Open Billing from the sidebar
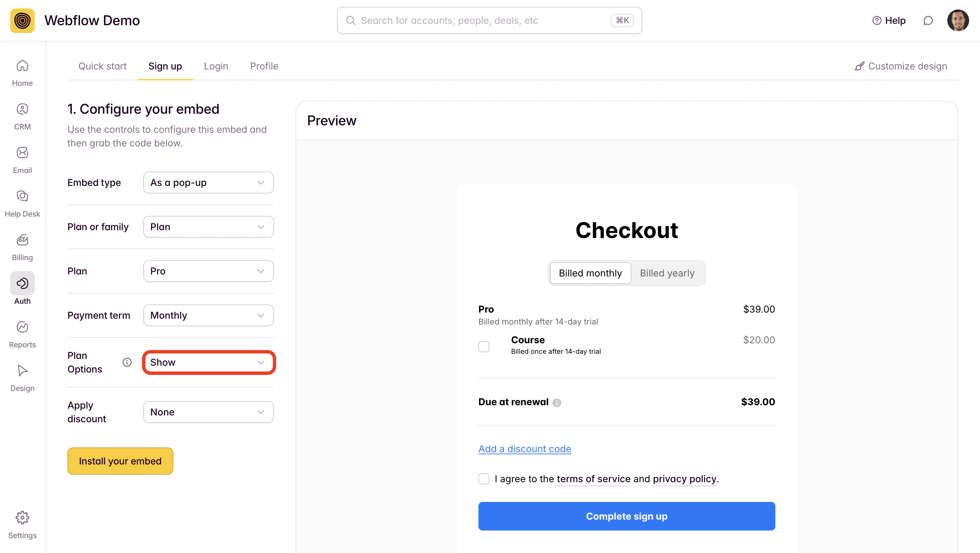Image resolution: width=980 pixels, height=553 pixels. (22, 248)
